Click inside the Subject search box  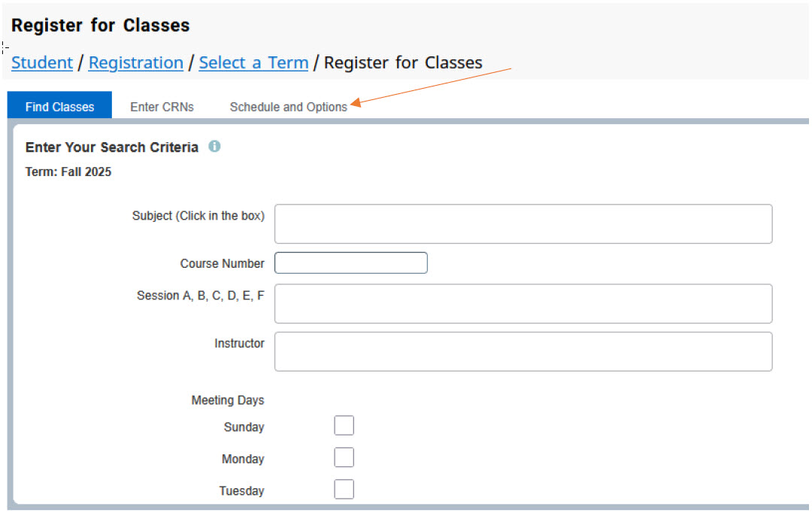click(x=523, y=223)
